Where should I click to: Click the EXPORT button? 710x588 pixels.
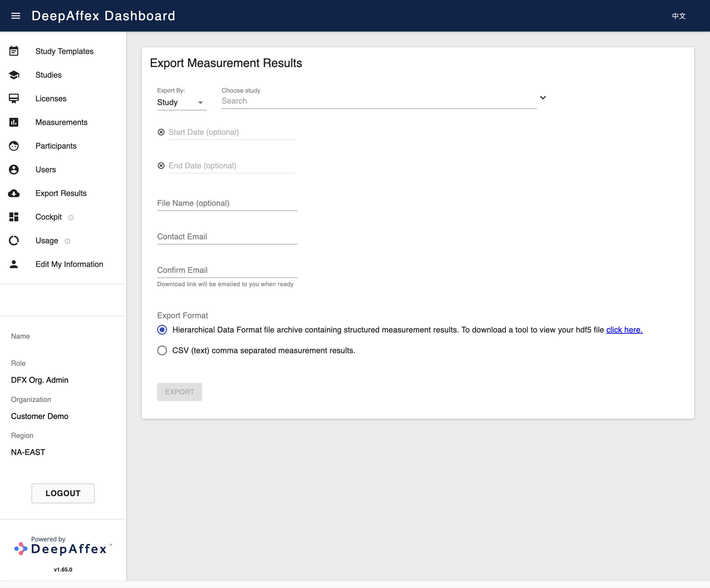coord(180,392)
